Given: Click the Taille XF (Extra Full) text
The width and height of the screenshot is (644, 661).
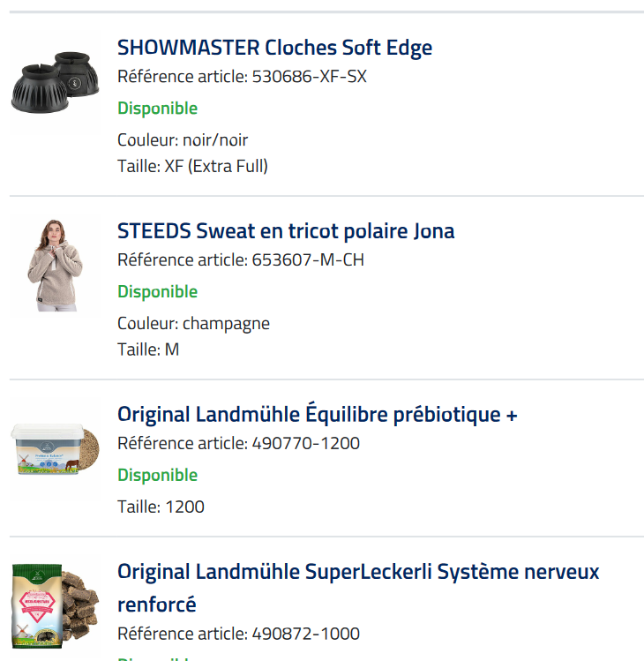Looking at the screenshot, I should coord(192,166).
